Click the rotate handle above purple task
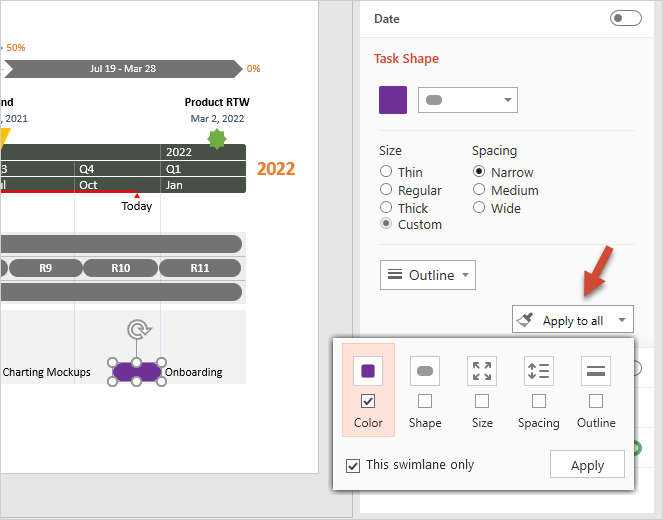Viewport: 663px width, 520px height. click(139, 330)
